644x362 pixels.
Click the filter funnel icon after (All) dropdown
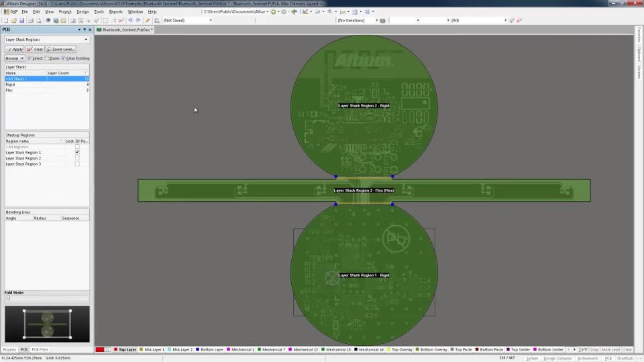512,20
